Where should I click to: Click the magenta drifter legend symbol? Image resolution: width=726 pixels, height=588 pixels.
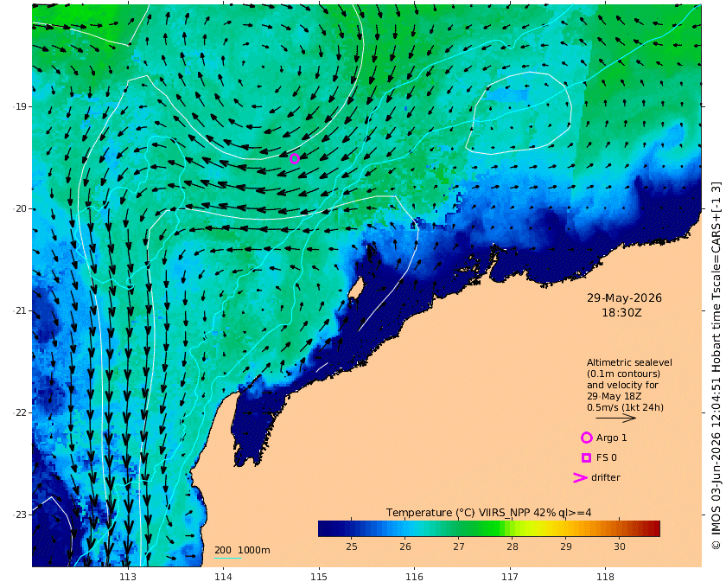pos(580,477)
